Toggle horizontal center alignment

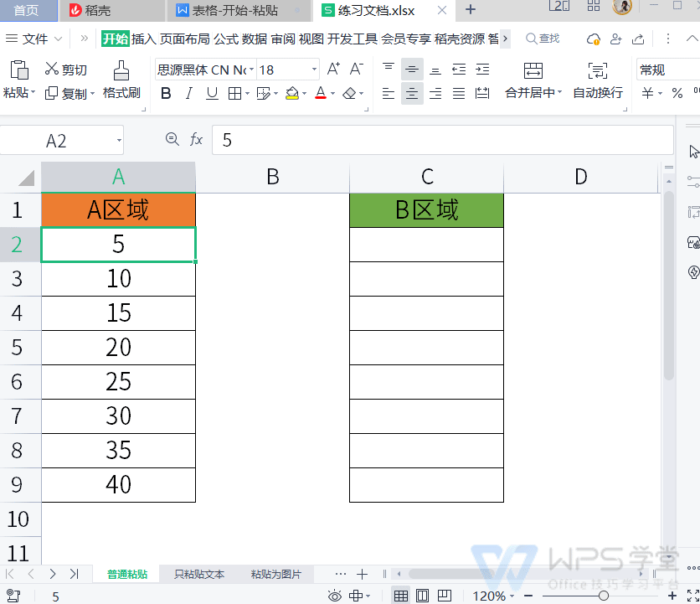(x=412, y=93)
